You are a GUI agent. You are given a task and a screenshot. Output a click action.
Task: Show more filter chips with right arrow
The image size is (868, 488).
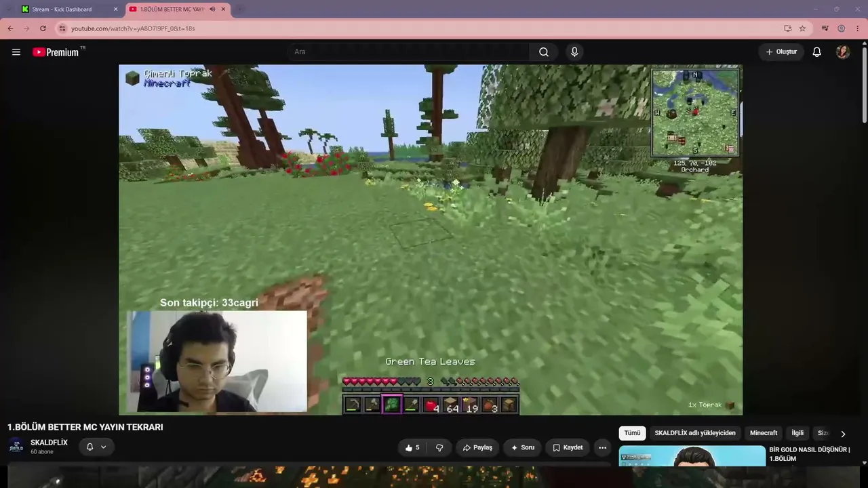click(x=843, y=434)
